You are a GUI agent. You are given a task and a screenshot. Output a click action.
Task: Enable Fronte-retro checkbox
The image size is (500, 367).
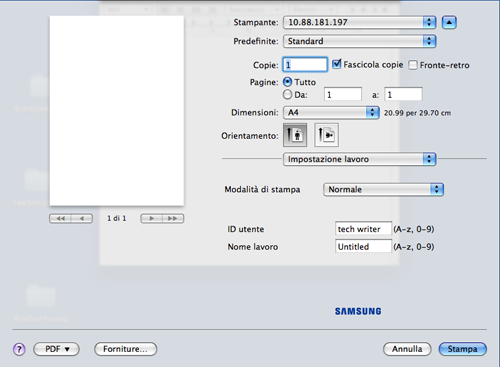pyautogui.click(x=413, y=65)
